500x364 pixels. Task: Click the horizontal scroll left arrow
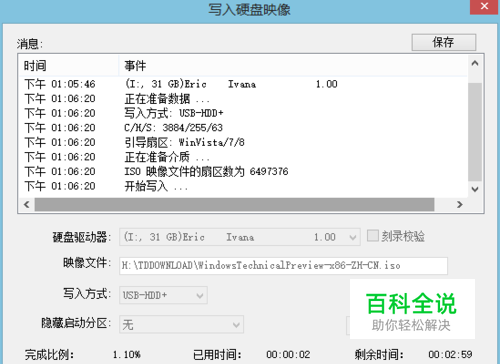[27, 204]
